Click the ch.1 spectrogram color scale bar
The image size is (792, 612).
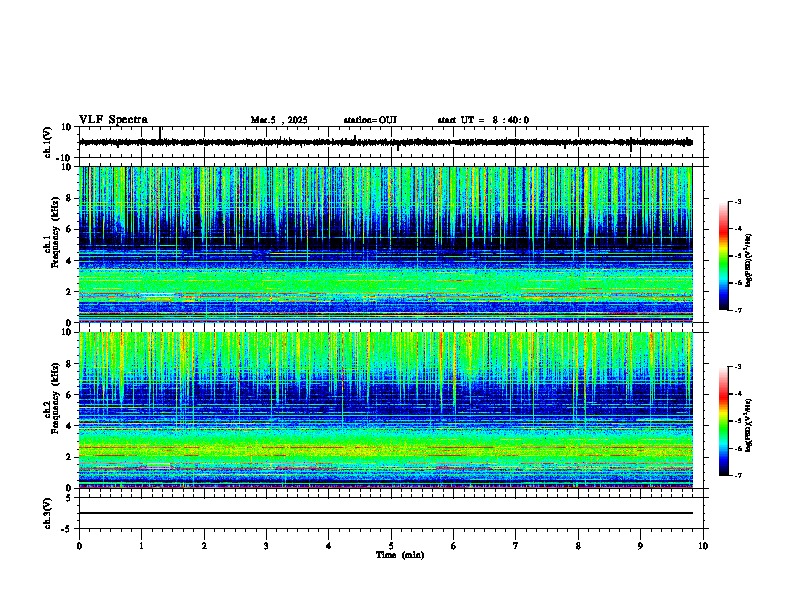[724, 256]
